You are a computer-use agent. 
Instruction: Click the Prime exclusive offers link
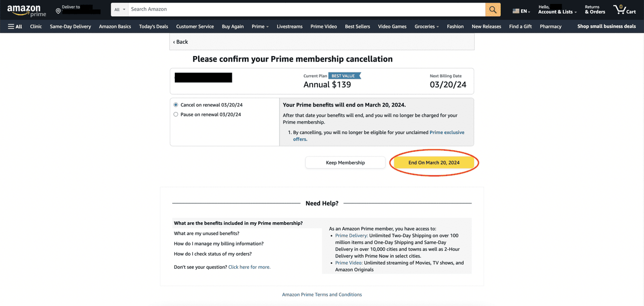pyautogui.click(x=446, y=132)
